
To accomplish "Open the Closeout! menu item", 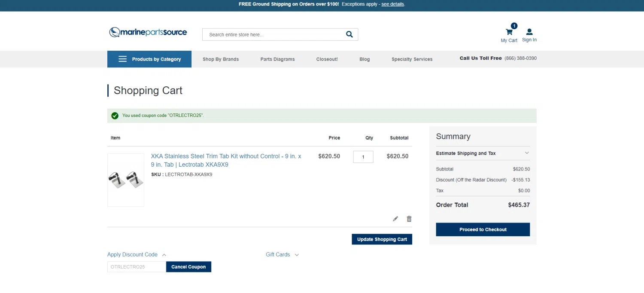I will (327, 59).
